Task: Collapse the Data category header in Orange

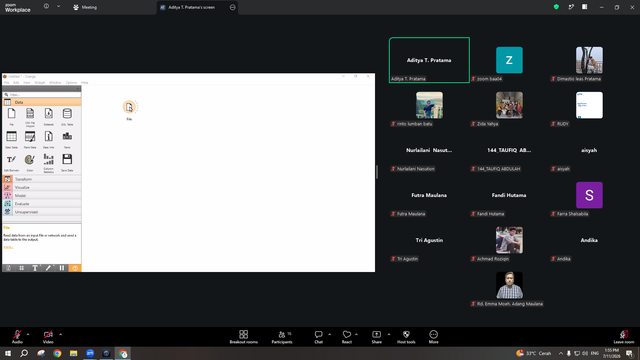Action: pyautogui.click(x=42, y=102)
